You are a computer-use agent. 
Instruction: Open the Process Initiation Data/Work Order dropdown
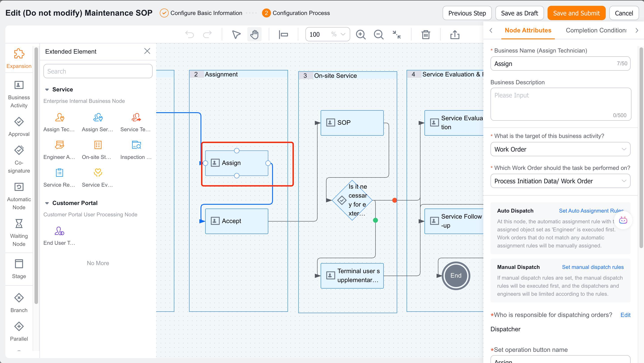click(560, 181)
